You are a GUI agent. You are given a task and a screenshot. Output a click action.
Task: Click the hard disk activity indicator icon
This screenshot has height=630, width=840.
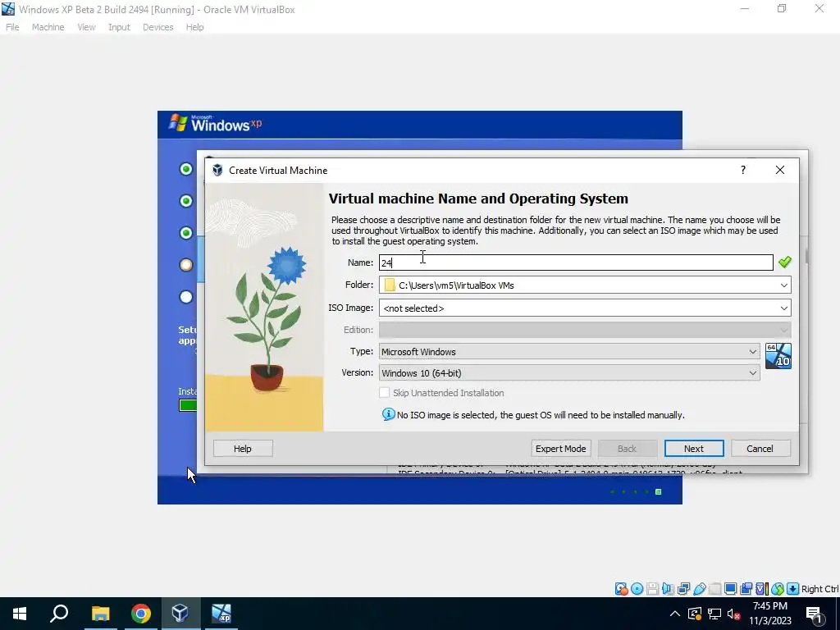[x=621, y=589]
